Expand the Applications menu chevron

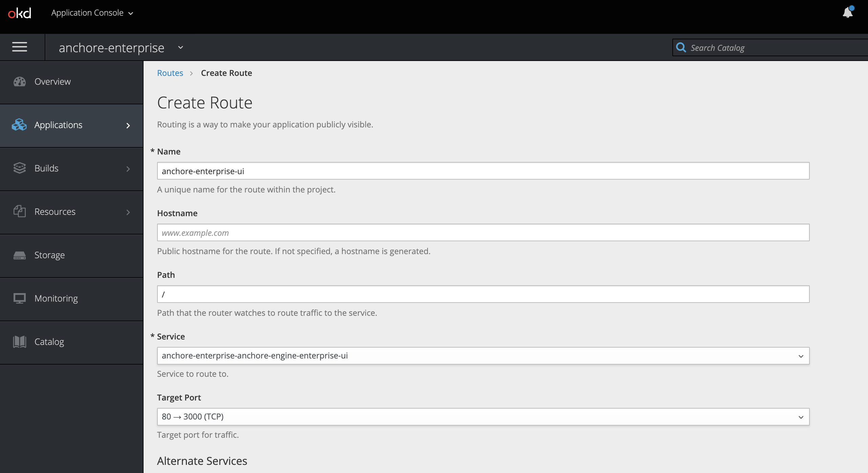128,125
